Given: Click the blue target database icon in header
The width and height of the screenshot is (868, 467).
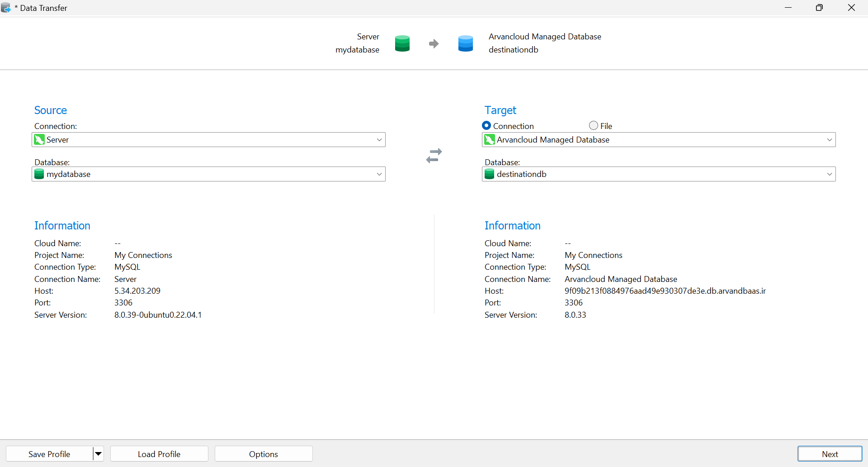Looking at the screenshot, I should pos(465,43).
